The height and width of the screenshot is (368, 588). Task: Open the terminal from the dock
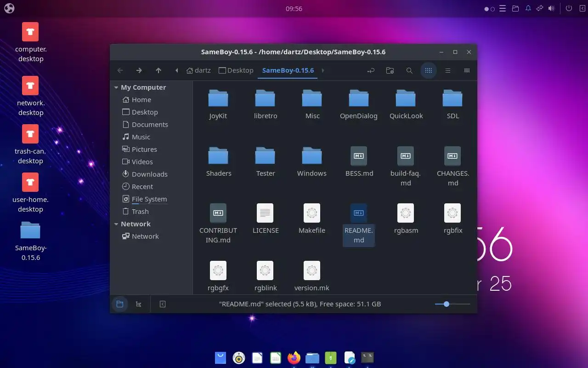click(x=367, y=357)
